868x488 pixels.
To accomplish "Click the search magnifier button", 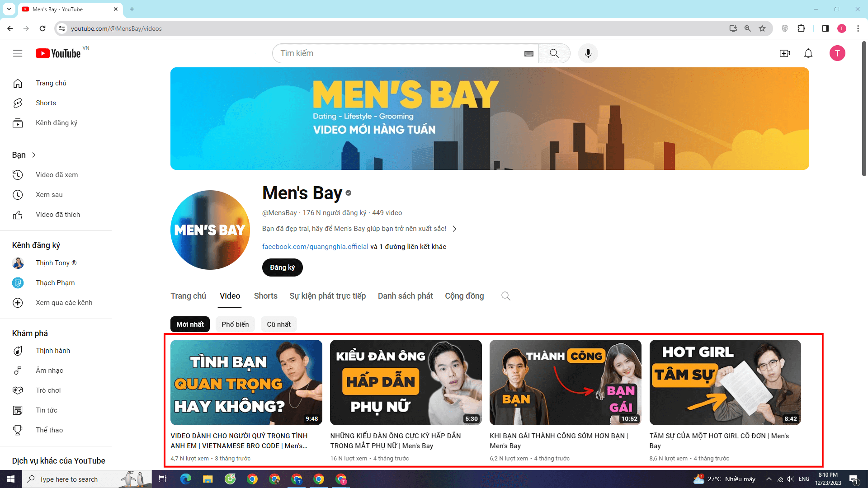I will 554,53.
